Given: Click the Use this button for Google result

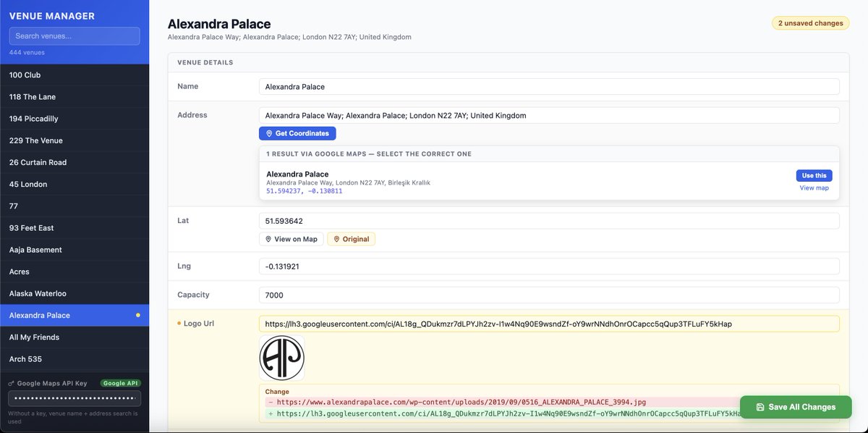Looking at the screenshot, I should click(814, 175).
